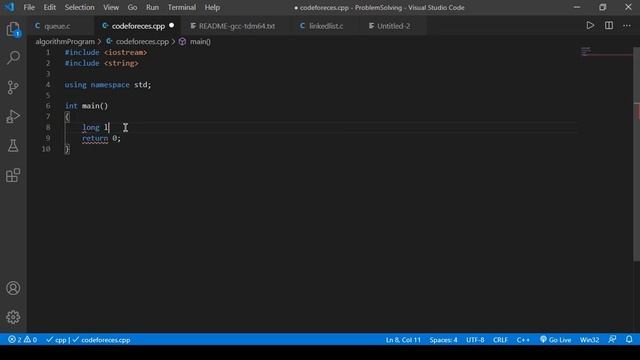Switch to the Untitled-2 tab
The width and height of the screenshot is (640, 360).
(393, 26)
